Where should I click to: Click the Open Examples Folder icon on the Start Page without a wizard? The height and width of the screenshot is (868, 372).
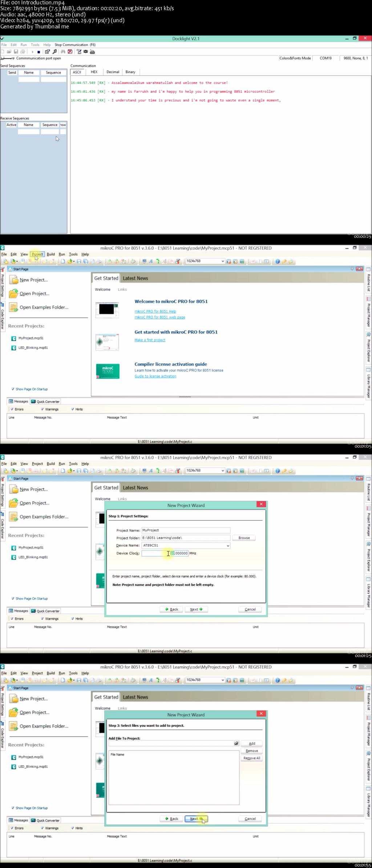pyautogui.click(x=14, y=307)
